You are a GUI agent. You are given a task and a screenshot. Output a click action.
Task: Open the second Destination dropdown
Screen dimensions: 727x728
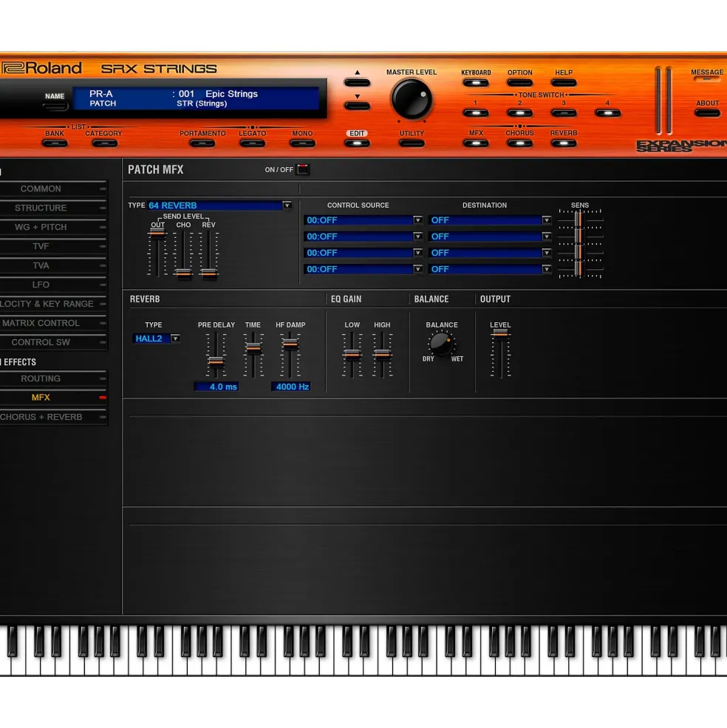click(490, 237)
